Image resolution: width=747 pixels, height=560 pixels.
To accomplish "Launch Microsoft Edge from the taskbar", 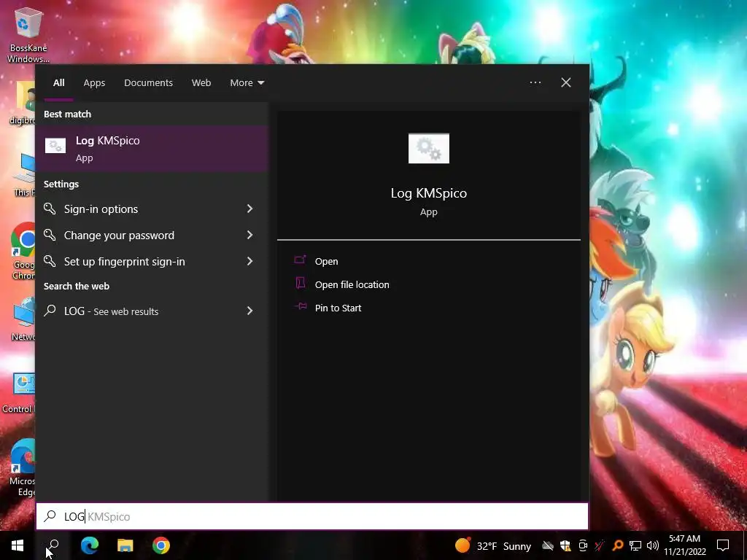I will tap(89, 545).
